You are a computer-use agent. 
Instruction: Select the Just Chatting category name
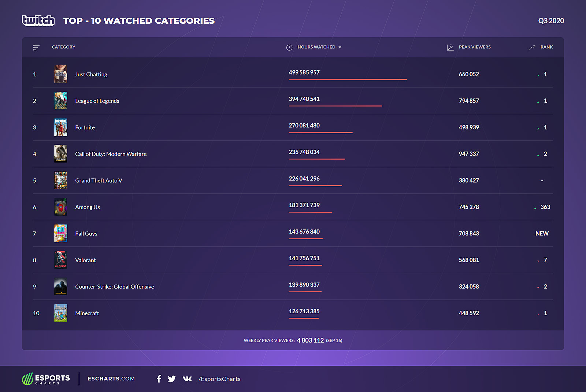(x=91, y=74)
